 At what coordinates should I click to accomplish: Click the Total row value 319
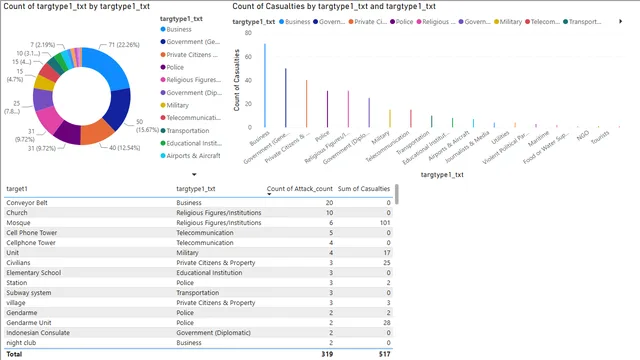(x=327, y=354)
